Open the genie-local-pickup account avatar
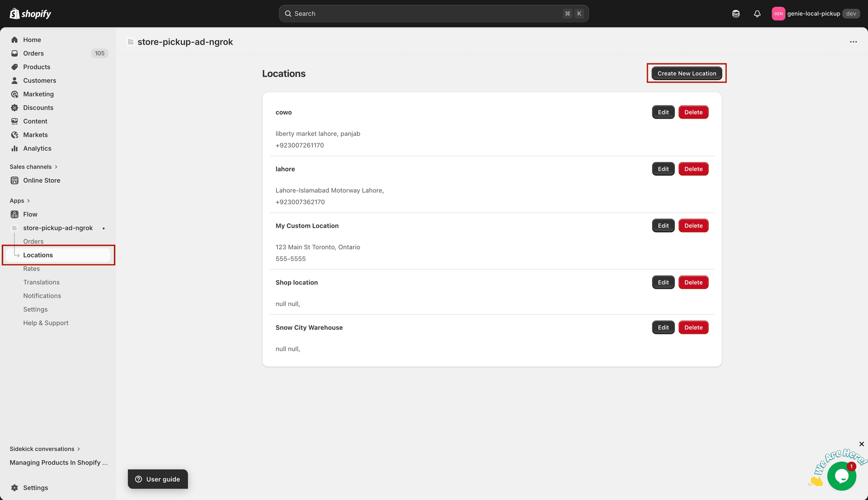 778,14
